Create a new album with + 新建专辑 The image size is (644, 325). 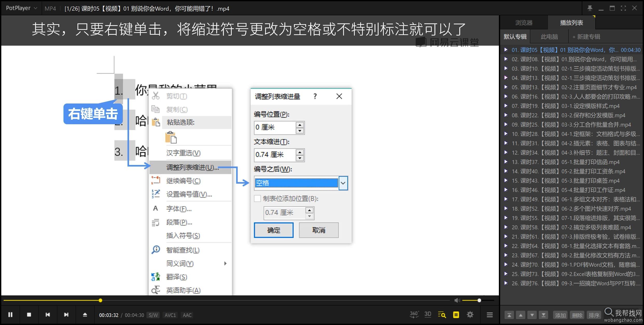(586, 37)
